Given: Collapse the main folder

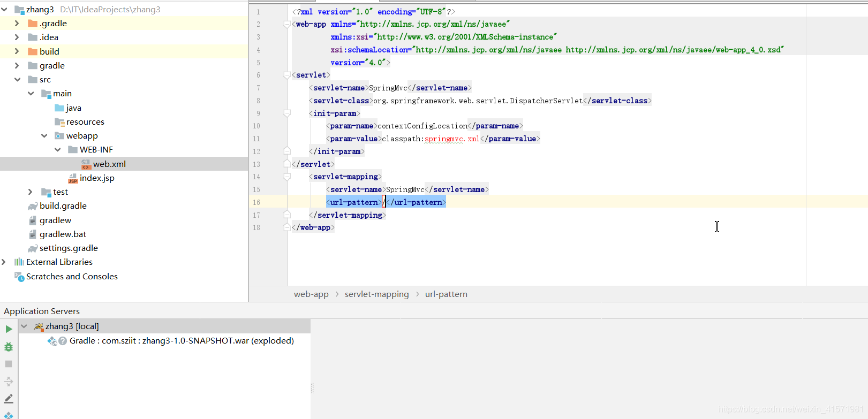Looking at the screenshot, I should [x=31, y=94].
